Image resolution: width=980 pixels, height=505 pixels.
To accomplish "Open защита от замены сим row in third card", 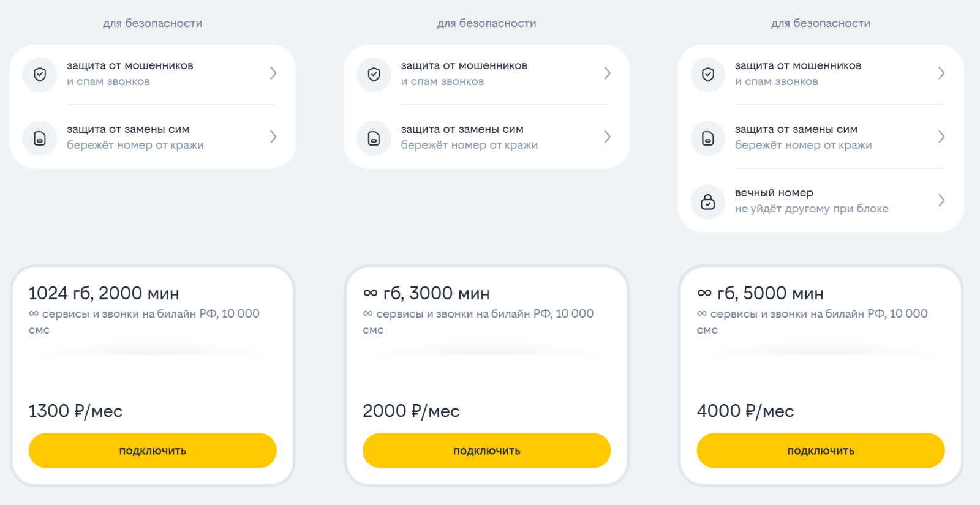I will (x=821, y=137).
